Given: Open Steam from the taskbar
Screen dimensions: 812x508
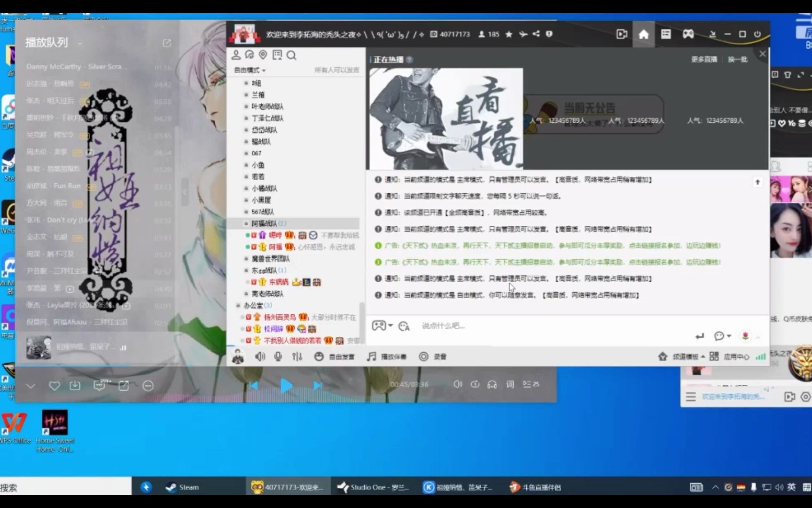Looking at the screenshot, I should coord(183,487).
